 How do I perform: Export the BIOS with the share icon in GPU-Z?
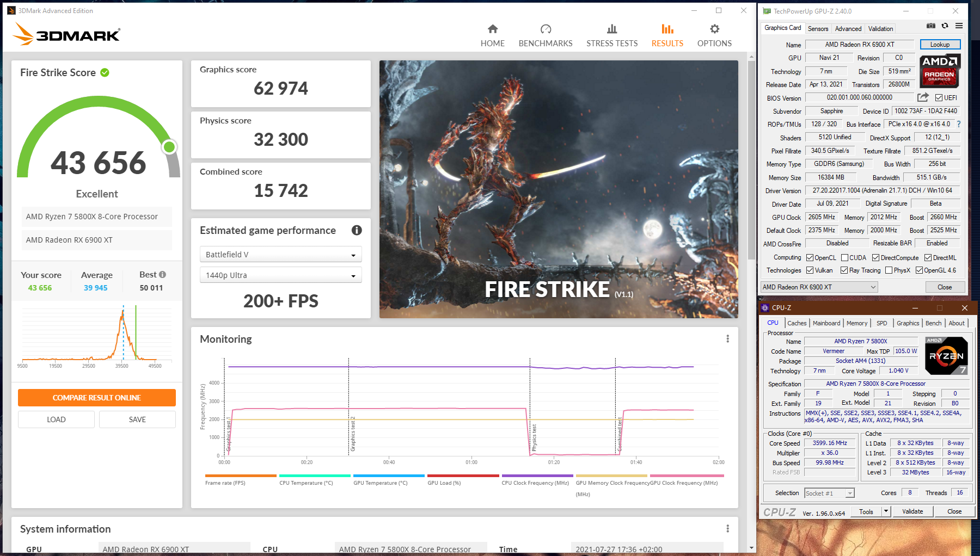click(x=923, y=97)
